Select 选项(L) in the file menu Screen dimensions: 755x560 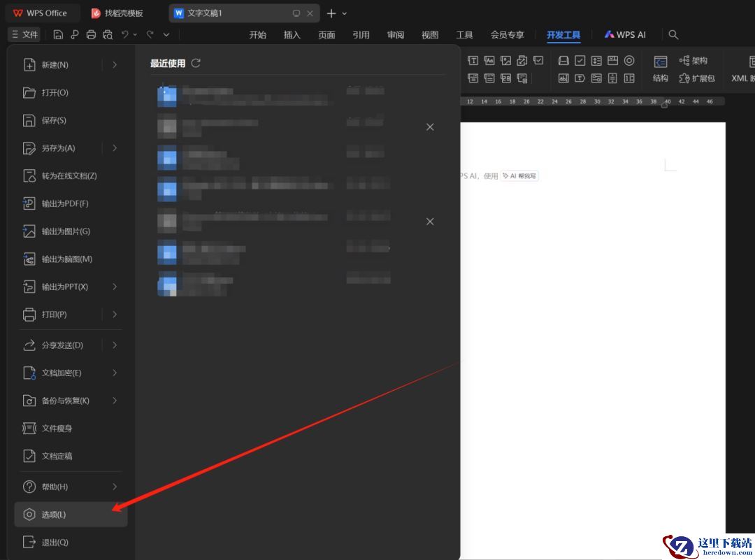70,515
